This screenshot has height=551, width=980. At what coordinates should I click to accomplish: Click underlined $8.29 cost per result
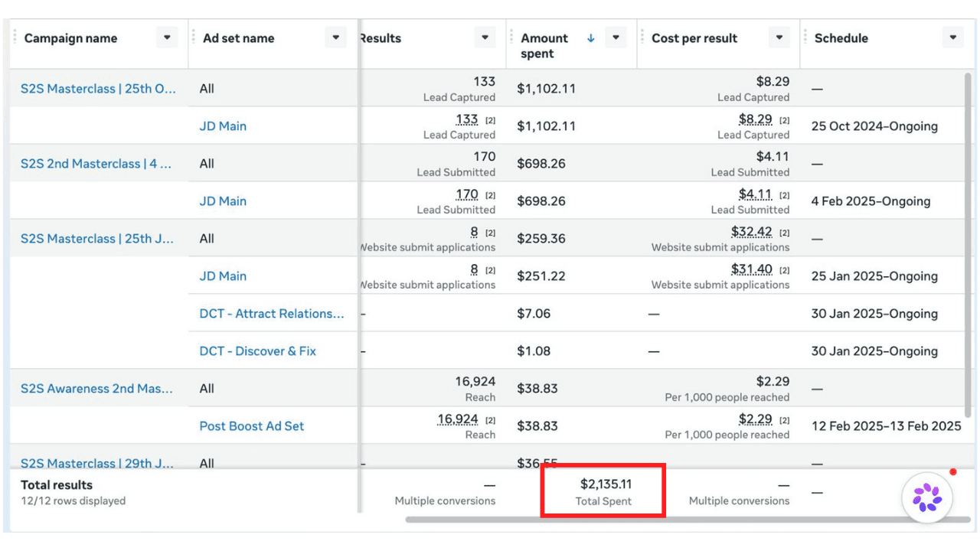coord(756,119)
